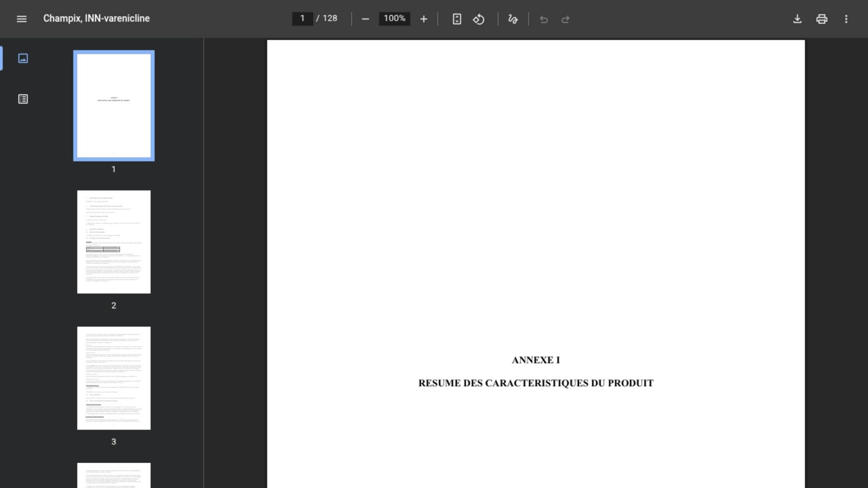Rotate the document counterclockwise

pos(479,19)
